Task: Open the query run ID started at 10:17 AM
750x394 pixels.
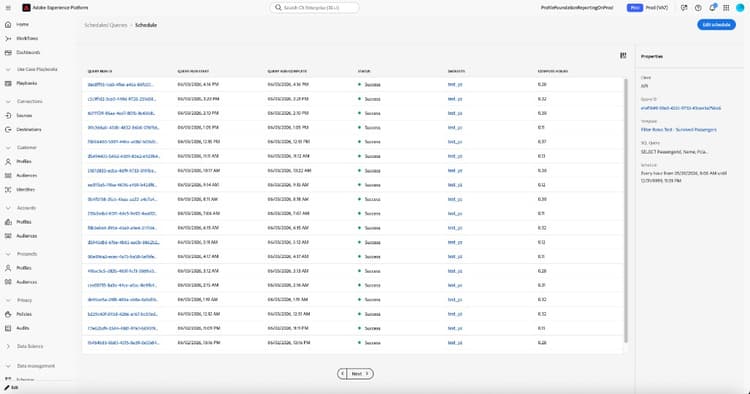Action: pyautogui.click(x=121, y=171)
